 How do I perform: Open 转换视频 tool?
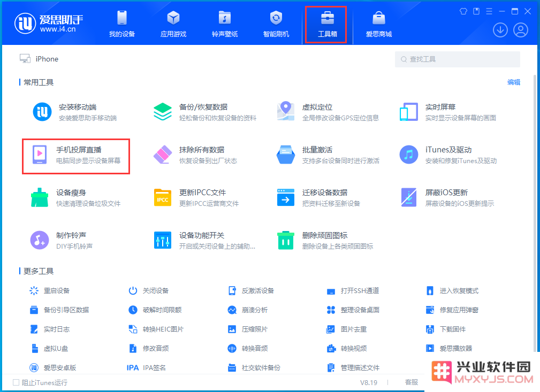pyautogui.click(x=346, y=349)
